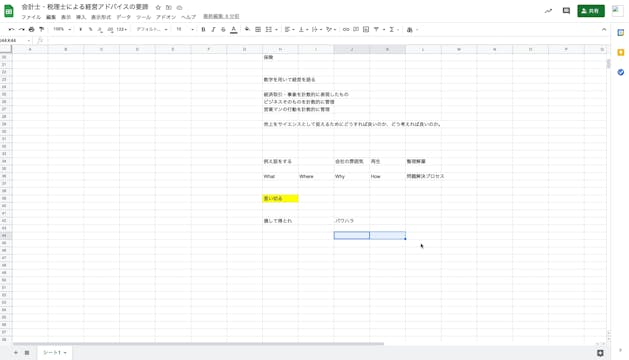Open text rotation dropdown
629x360 pixels.
point(331,29)
